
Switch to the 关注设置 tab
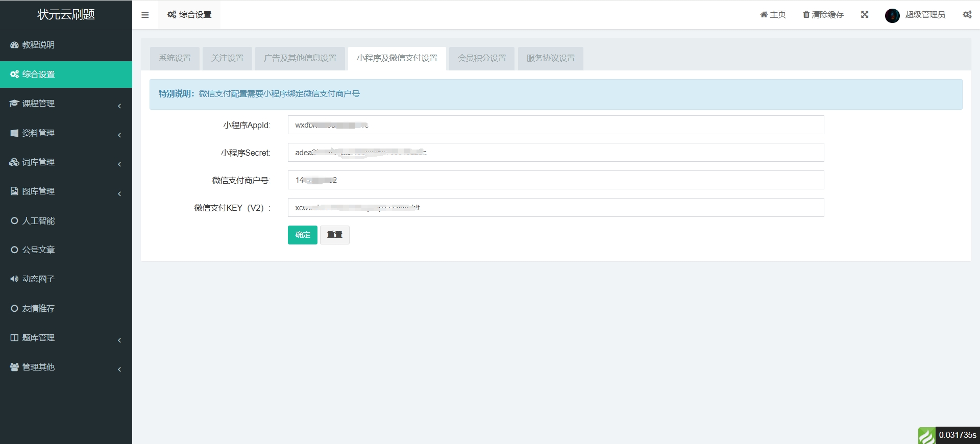coord(227,58)
